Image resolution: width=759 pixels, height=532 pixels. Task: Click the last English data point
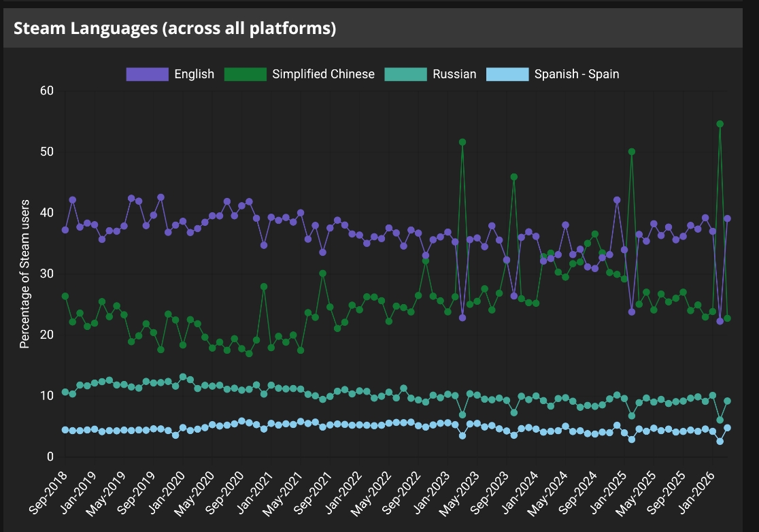tap(727, 219)
